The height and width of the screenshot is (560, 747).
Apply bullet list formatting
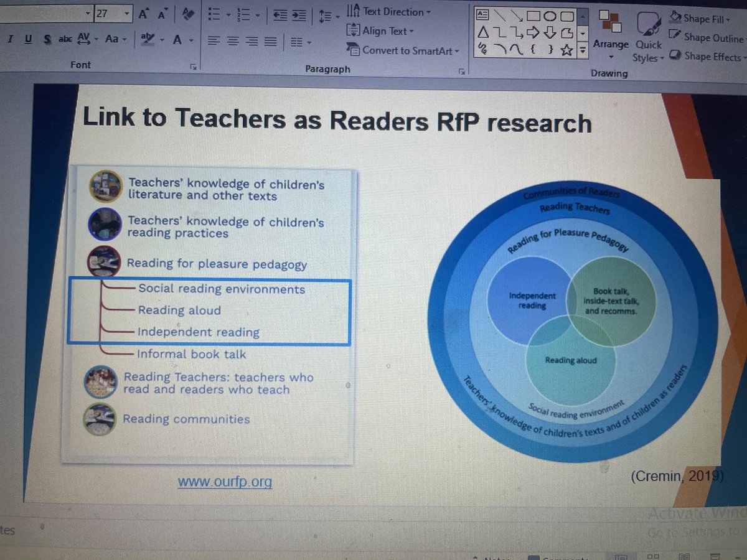tap(214, 14)
